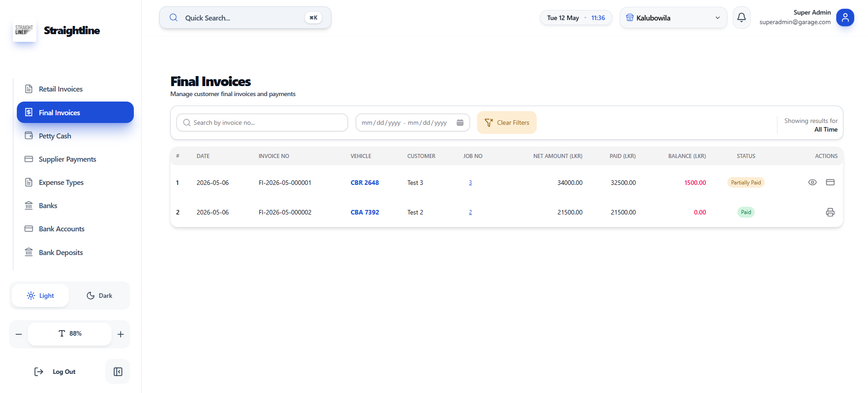Open job number 2 link

coord(470,212)
